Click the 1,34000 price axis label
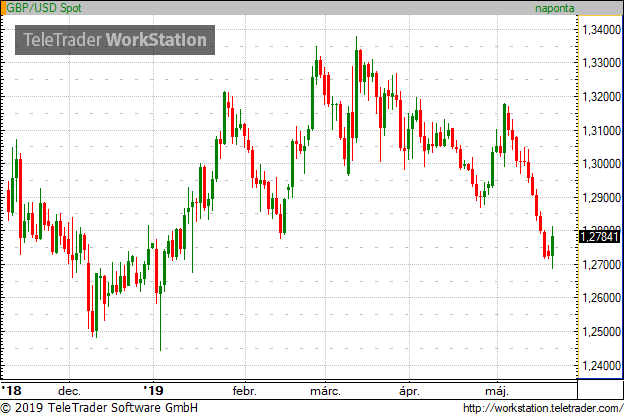 [601, 29]
